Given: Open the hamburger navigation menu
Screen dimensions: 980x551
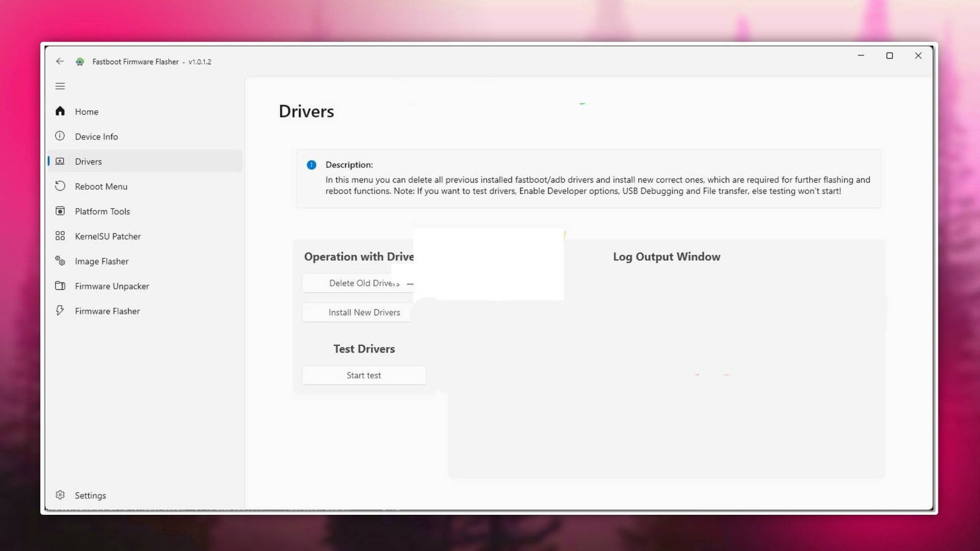Looking at the screenshot, I should coord(60,86).
